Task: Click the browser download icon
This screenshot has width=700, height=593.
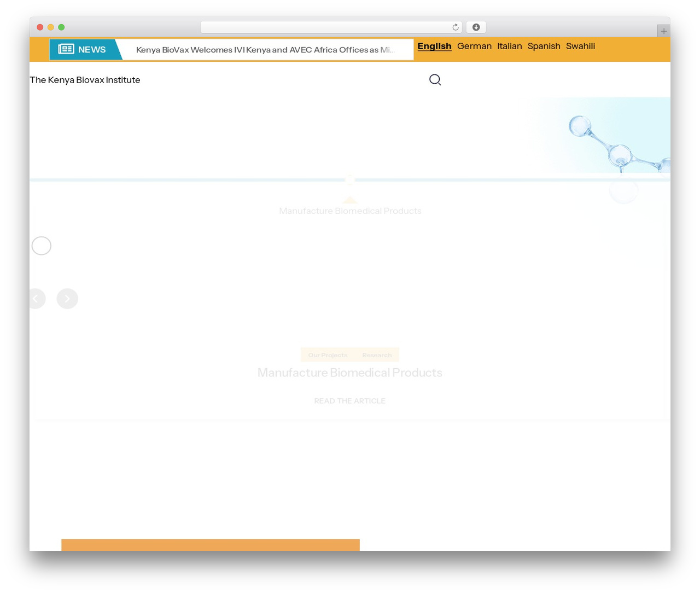Action: tap(476, 27)
